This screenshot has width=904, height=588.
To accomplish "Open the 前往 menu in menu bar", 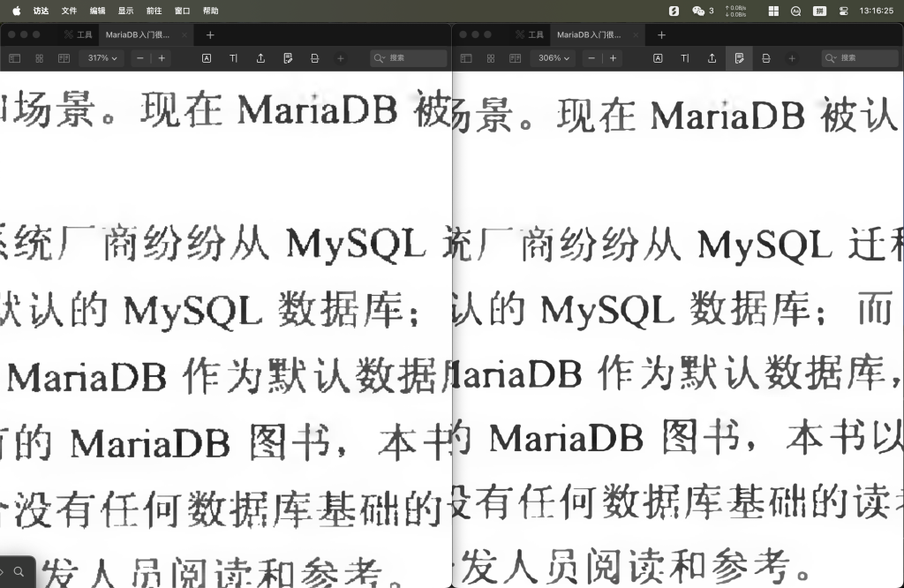I will click(154, 11).
